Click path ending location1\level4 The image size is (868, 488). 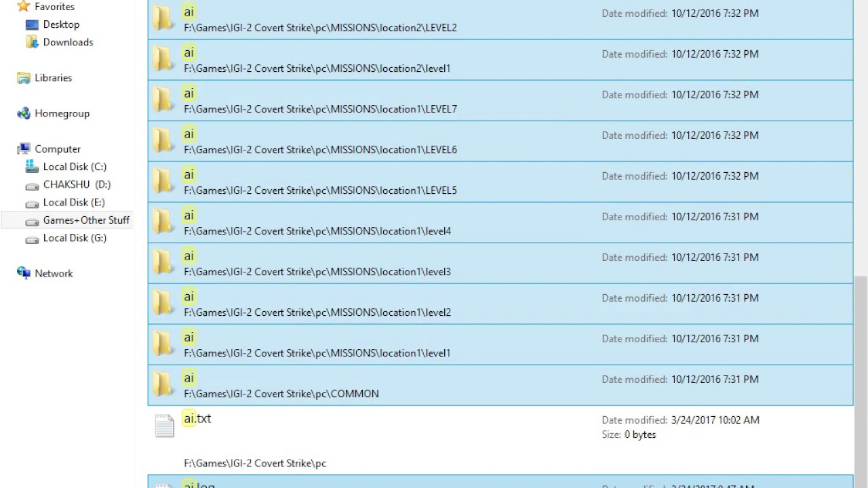[317, 231]
